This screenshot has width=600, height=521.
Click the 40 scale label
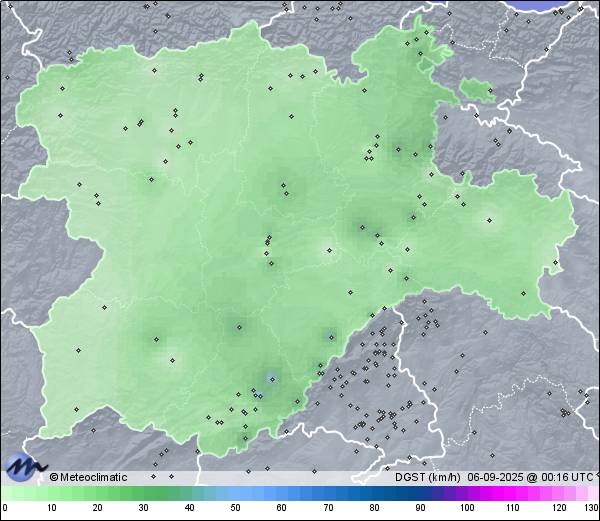click(190, 508)
